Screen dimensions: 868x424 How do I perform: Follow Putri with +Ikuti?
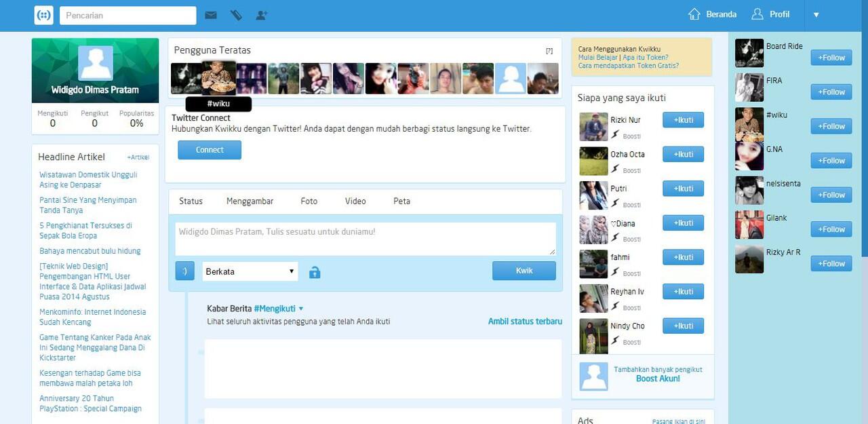pyautogui.click(x=683, y=189)
